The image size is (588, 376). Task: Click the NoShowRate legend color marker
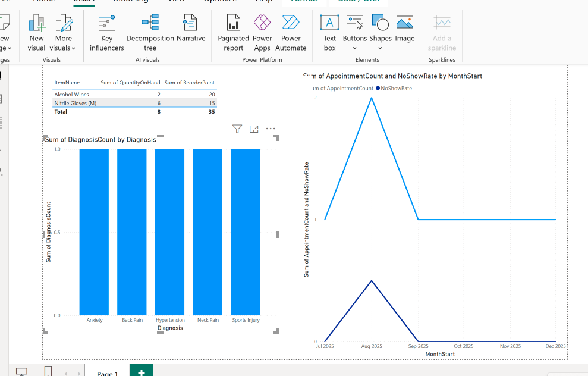pyautogui.click(x=378, y=89)
